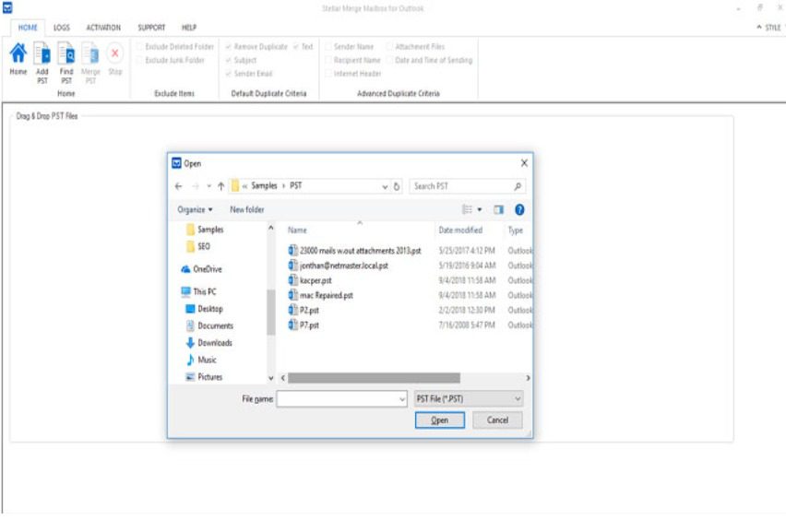Go up one folder level using up arrow

pyautogui.click(x=220, y=185)
